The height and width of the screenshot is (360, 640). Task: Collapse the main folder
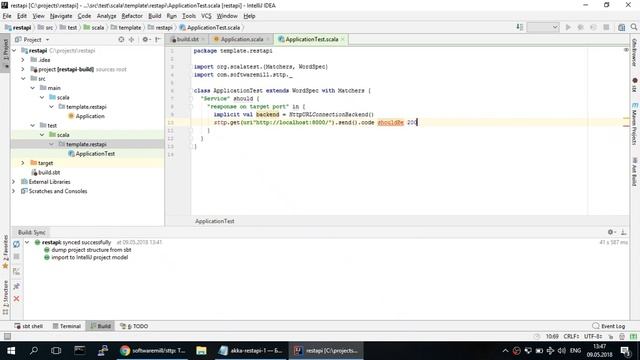click(x=33, y=88)
